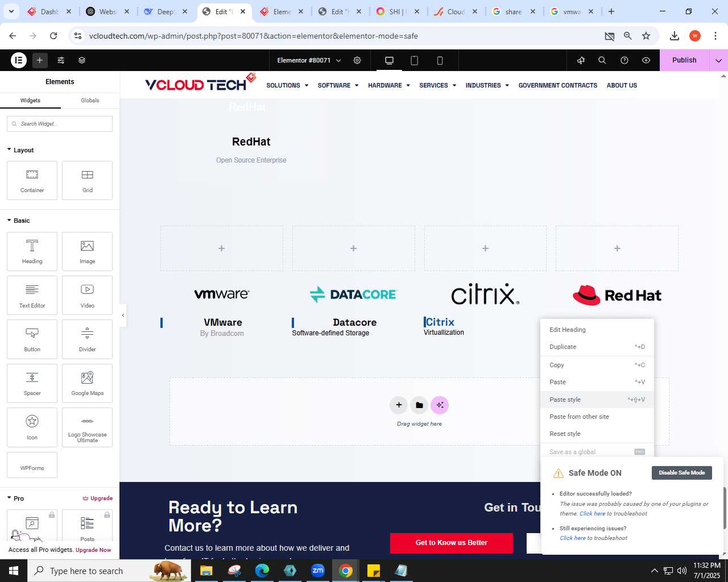Screen dimensions: 728x582
Task: Preview changes with the eye icon
Action: coord(646,60)
